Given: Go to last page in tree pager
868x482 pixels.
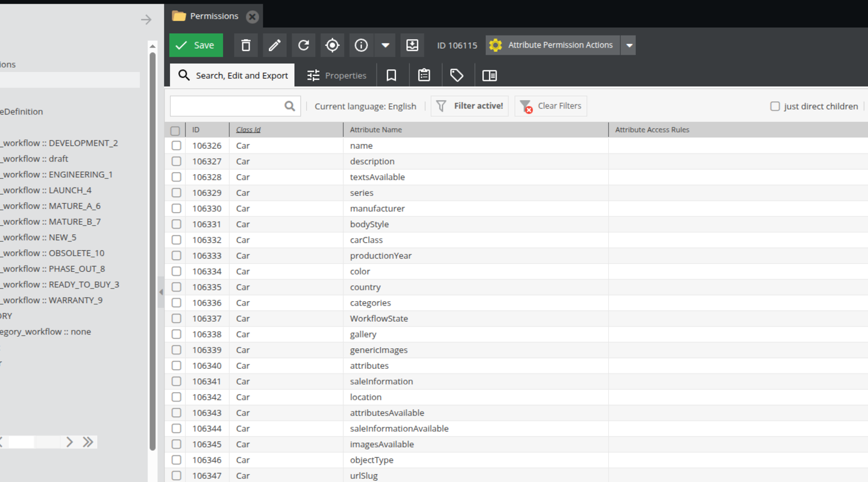Looking at the screenshot, I should [88, 442].
